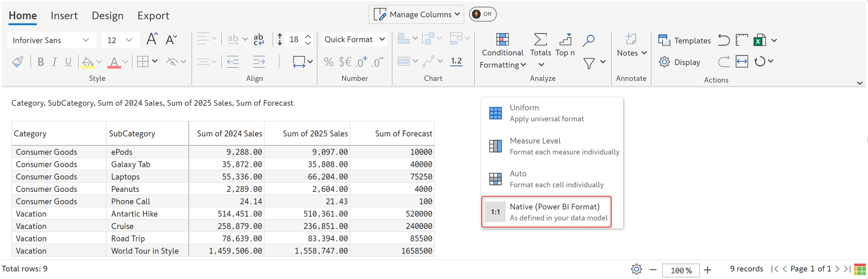Open the search magnifier tool

(588, 40)
